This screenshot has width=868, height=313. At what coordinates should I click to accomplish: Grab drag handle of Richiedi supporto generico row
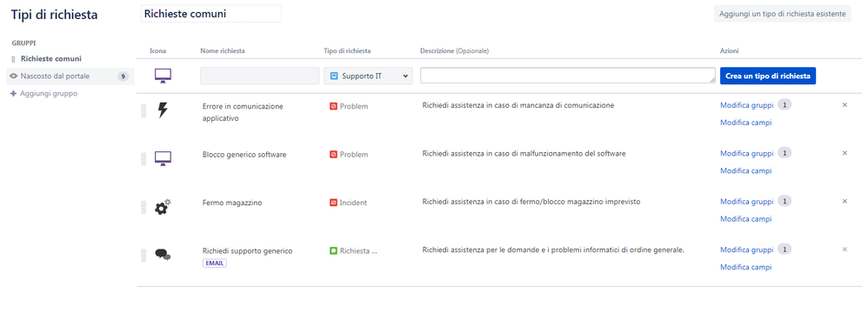(144, 255)
